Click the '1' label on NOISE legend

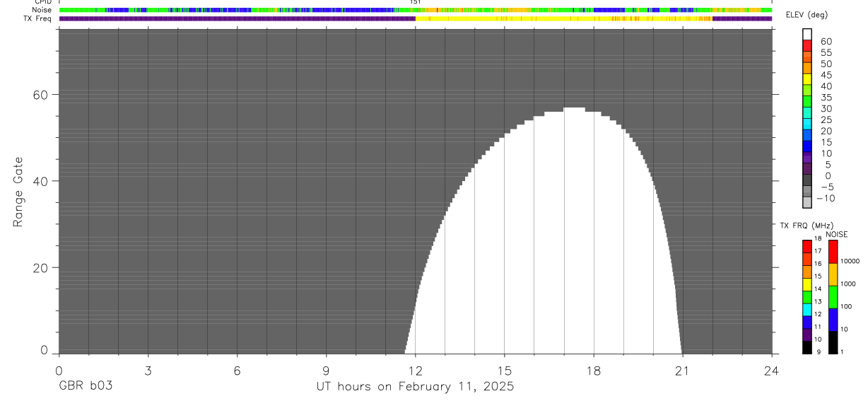pos(841,351)
